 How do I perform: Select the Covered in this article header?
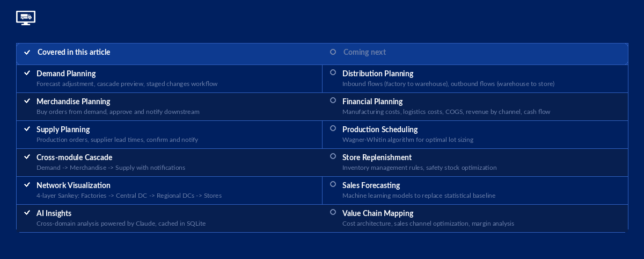(74, 52)
